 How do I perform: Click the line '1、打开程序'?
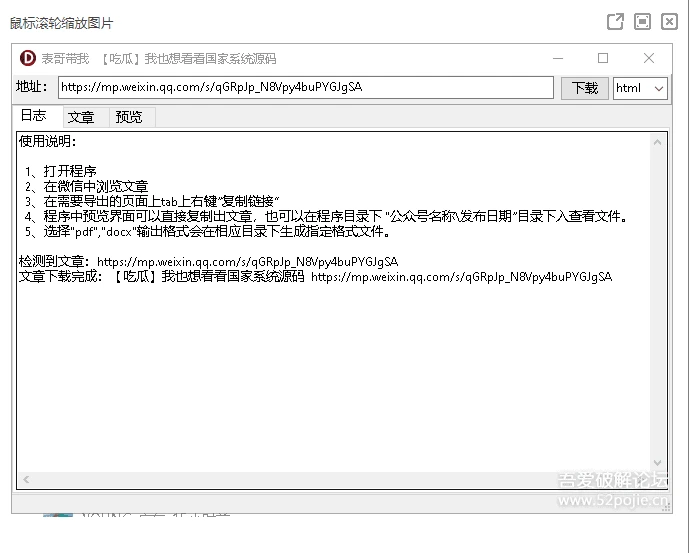coord(61,171)
